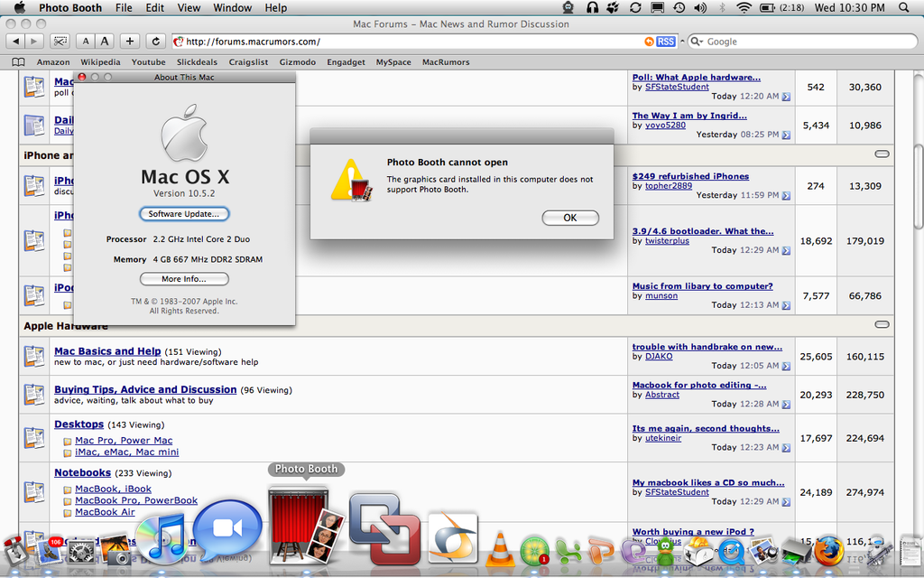Open Firefox from the Dock
924x578 pixels.
[x=828, y=551]
